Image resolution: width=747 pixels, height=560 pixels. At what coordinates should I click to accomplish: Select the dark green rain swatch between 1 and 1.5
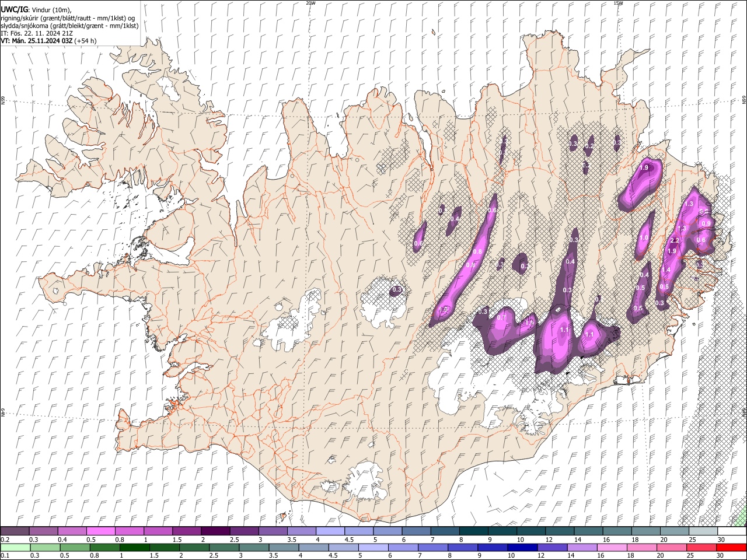(134, 547)
